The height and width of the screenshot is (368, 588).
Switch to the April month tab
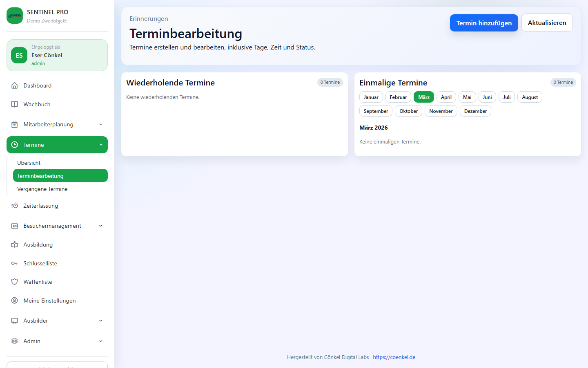click(446, 97)
